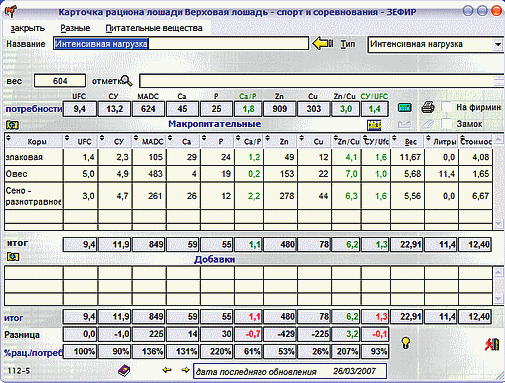The width and height of the screenshot is (505, 383).
Task: Click Овес liters cell 11,4
Action: tap(441, 174)
